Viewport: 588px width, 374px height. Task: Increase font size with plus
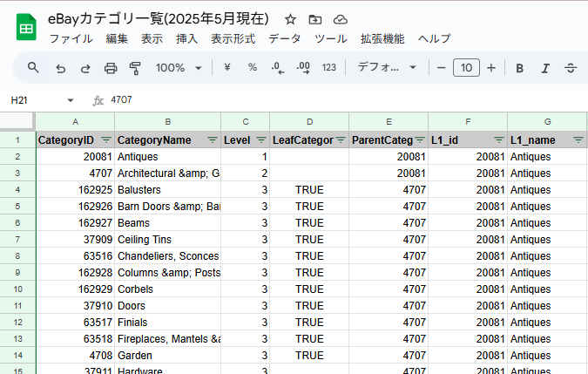pyautogui.click(x=491, y=68)
